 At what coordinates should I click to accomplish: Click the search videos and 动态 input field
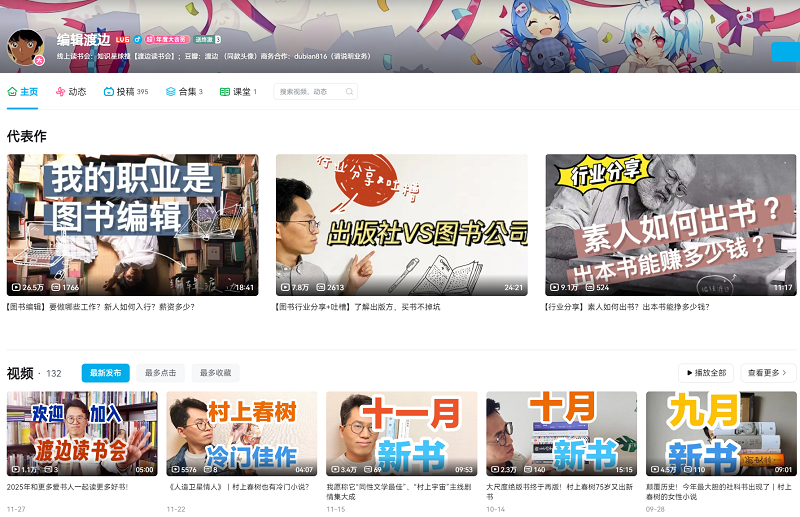coord(308,91)
